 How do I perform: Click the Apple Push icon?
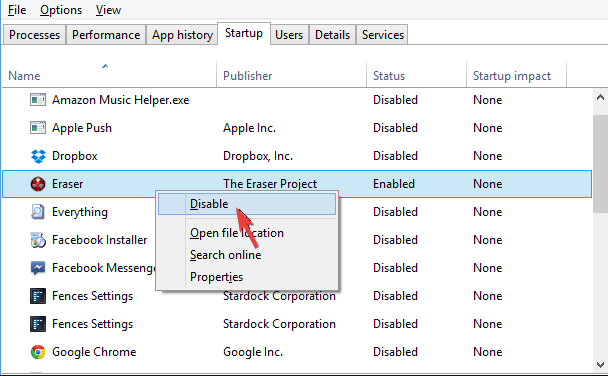[38, 128]
